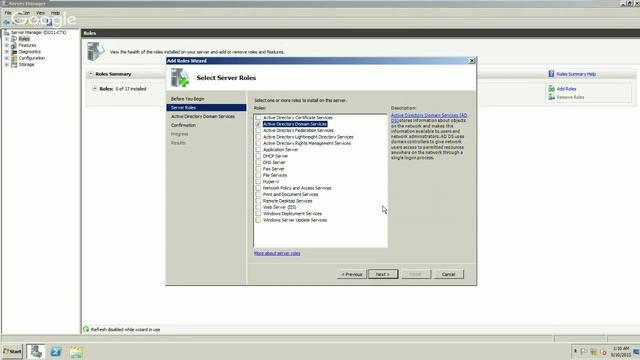The width and height of the screenshot is (640, 360).
Task: Check Active Directory Lightweight Directory Services
Action: pyautogui.click(x=258, y=137)
